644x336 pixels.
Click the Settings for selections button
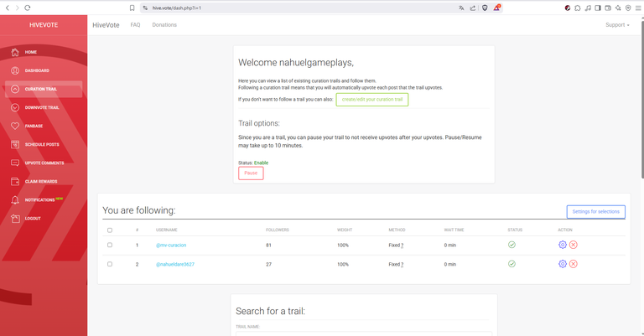[x=596, y=212]
